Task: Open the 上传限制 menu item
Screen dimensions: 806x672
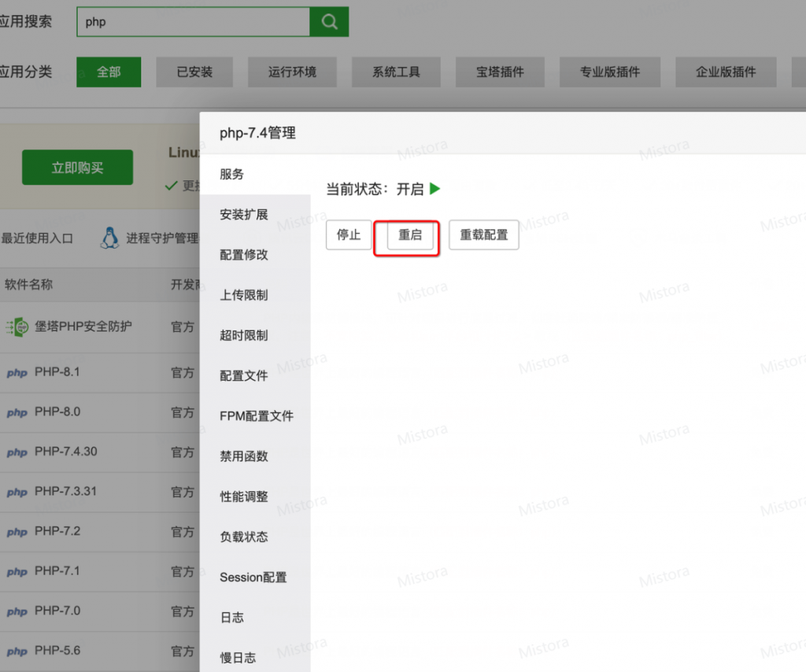Action: (x=255, y=295)
